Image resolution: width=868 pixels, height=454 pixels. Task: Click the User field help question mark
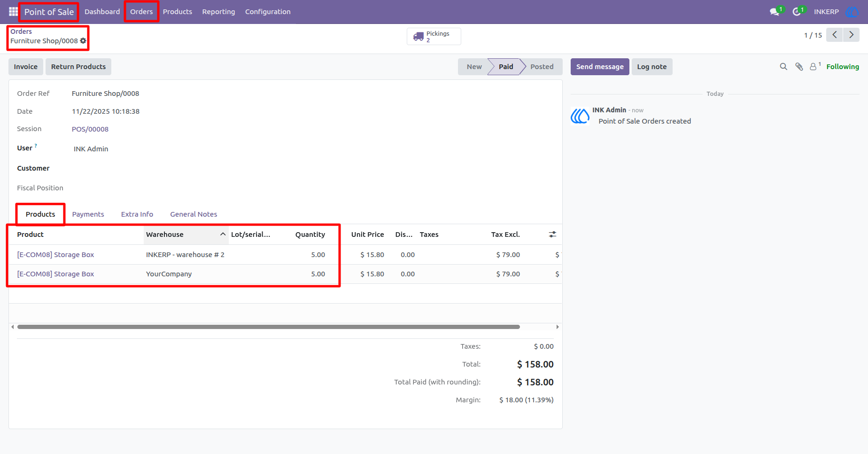point(36,146)
